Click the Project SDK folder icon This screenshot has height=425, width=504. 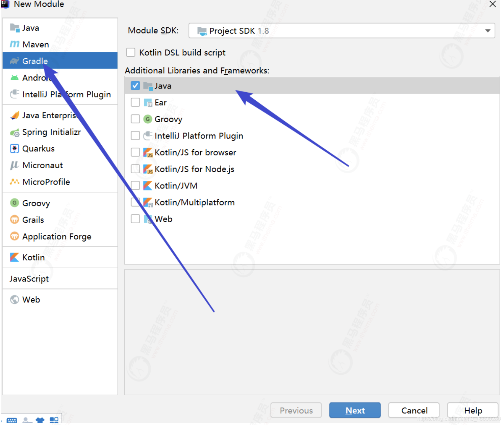point(202,31)
